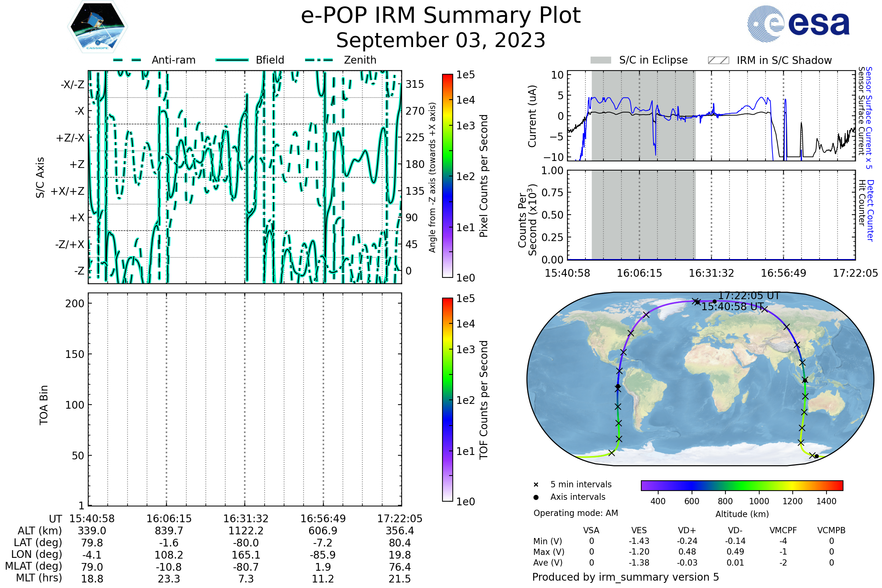This screenshot has width=882, height=588.
Task: Click the VES column header in voltage table
Action: click(x=639, y=530)
